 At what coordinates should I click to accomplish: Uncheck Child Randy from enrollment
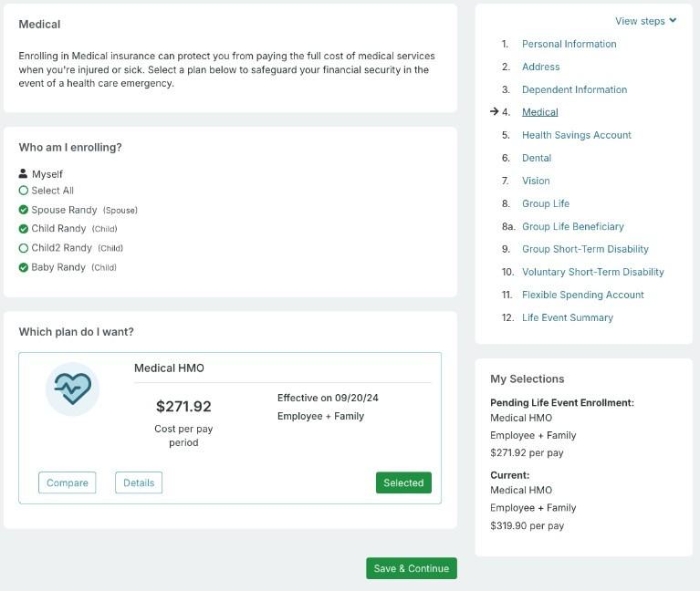pos(24,229)
